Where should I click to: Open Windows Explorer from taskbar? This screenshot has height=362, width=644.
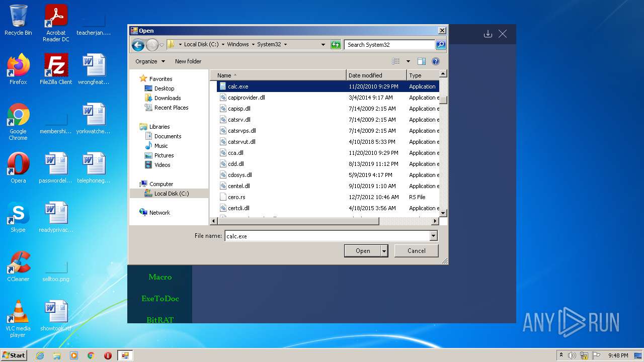57,355
